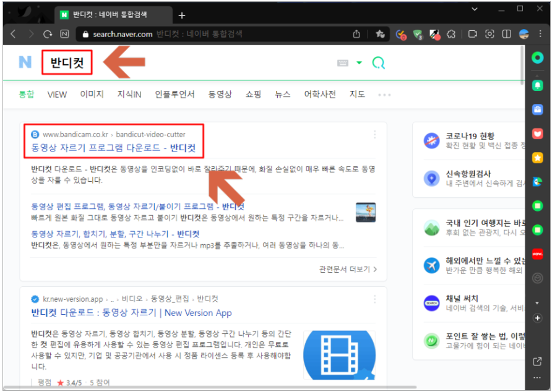Click the green shield extension icon
552x392 pixels.
pos(418,35)
